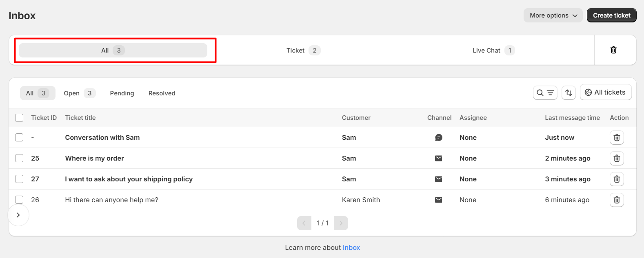
Task: Follow the Inbox learn more link
Action: pyautogui.click(x=351, y=247)
